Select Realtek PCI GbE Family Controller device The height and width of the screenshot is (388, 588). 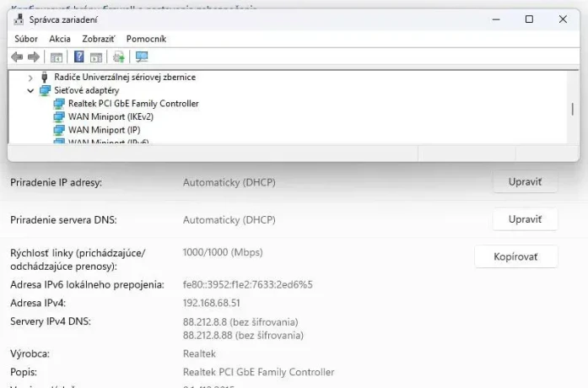pyautogui.click(x=133, y=104)
